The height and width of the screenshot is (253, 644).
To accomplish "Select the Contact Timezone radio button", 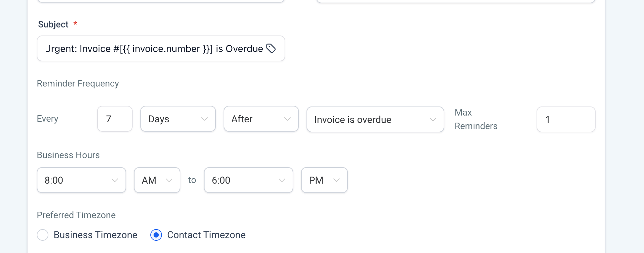I will coord(156,235).
